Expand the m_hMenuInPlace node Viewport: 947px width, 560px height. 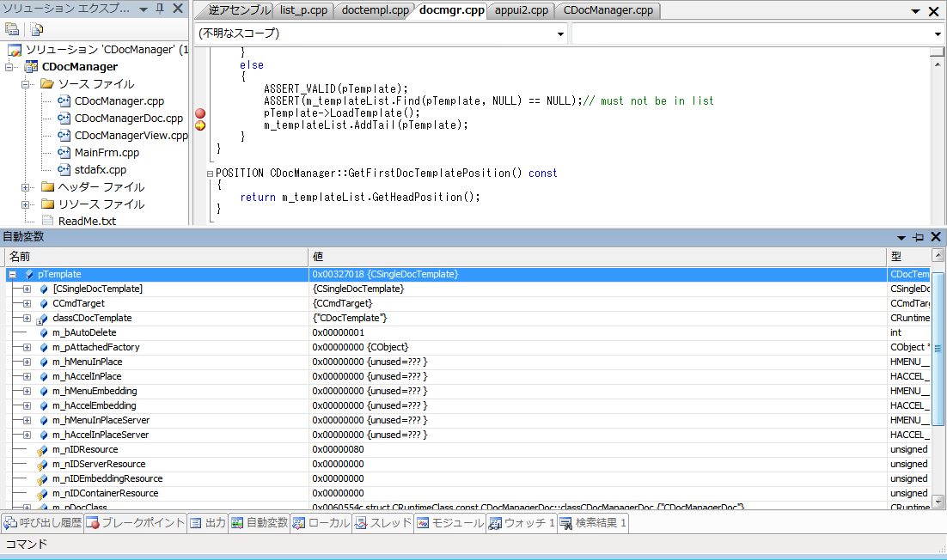tap(27, 362)
